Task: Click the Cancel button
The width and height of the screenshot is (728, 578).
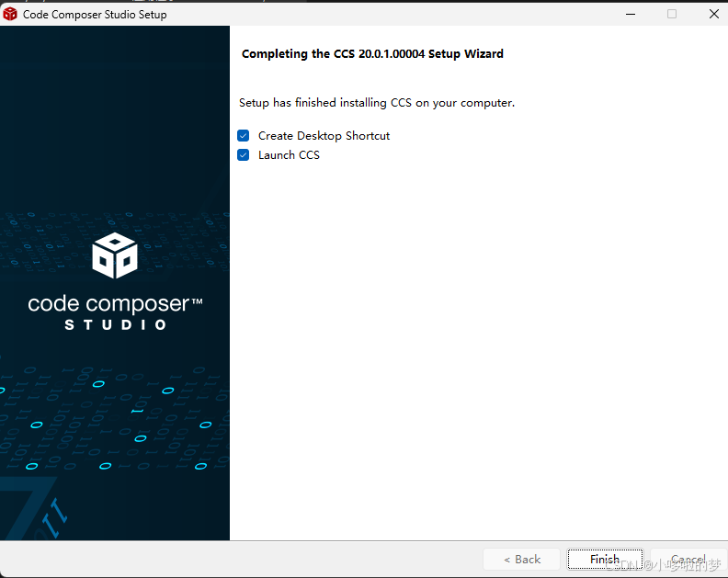Action: pyautogui.click(x=688, y=559)
